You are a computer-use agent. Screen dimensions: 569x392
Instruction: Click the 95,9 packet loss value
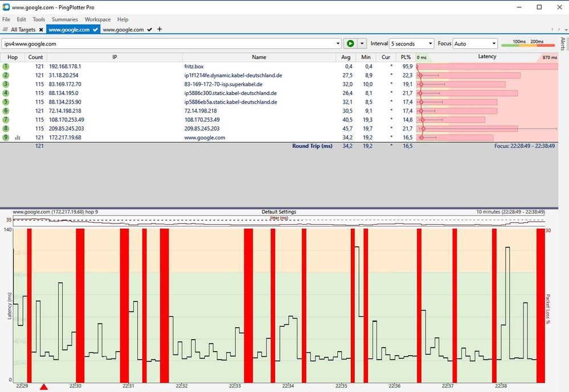[x=407, y=67]
